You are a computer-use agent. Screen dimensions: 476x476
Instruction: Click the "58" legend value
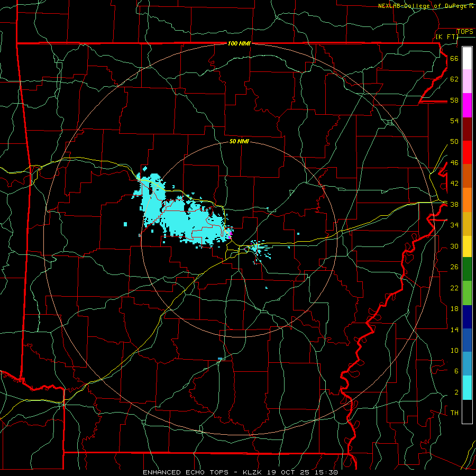click(x=454, y=100)
